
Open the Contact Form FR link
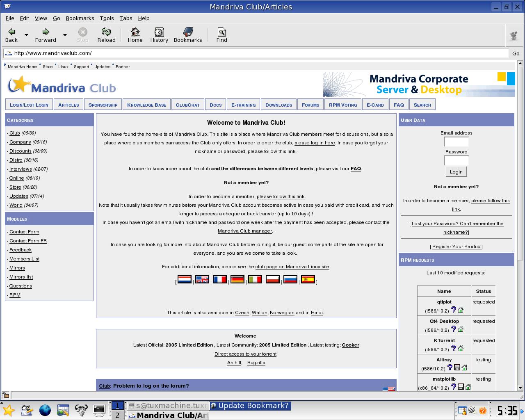28,241
